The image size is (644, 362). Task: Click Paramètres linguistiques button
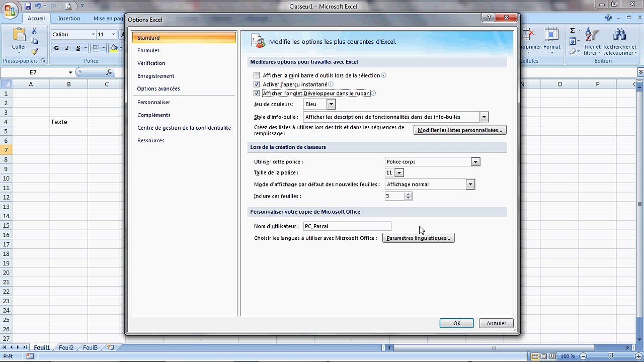(419, 238)
